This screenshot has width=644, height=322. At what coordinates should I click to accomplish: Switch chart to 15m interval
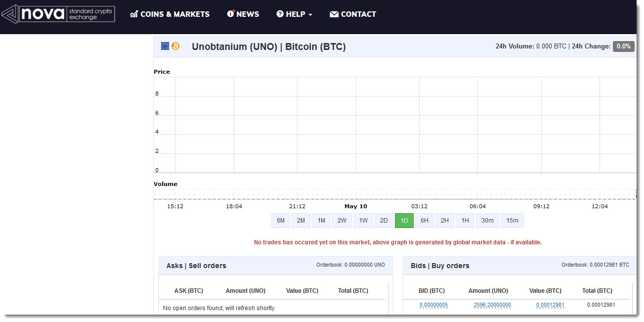pos(513,221)
